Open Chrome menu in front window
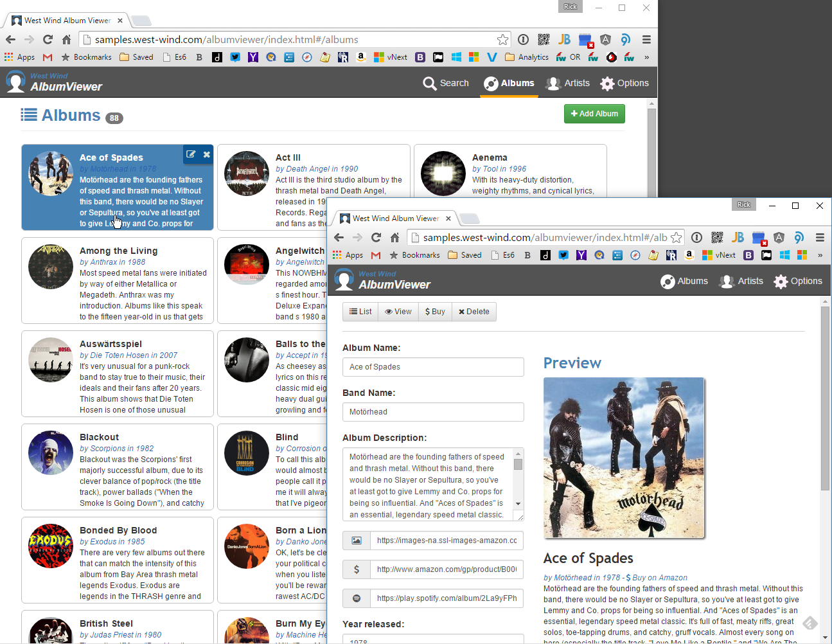The width and height of the screenshot is (832, 644). pyautogui.click(x=820, y=238)
